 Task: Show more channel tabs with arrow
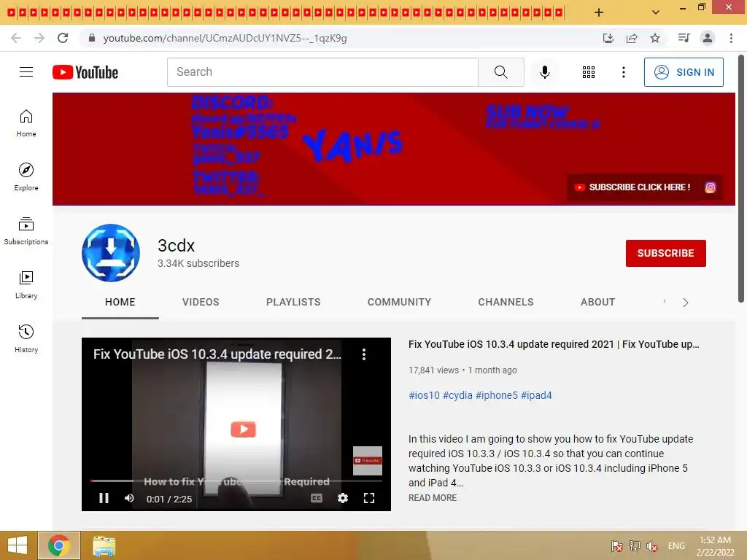pyautogui.click(x=686, y=303)
